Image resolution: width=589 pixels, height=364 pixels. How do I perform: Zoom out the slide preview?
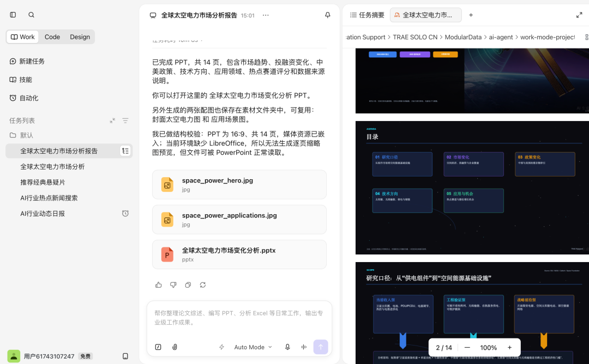click(467, 348)
